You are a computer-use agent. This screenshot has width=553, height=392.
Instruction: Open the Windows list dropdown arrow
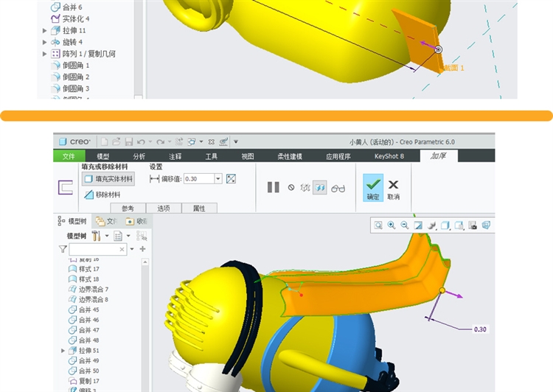pos(201,141)
